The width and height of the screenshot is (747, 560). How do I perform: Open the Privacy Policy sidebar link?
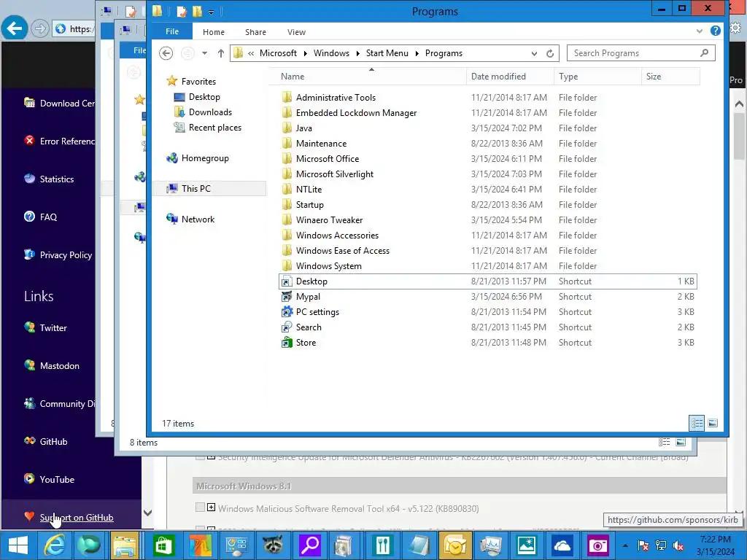tap(66, 254)
